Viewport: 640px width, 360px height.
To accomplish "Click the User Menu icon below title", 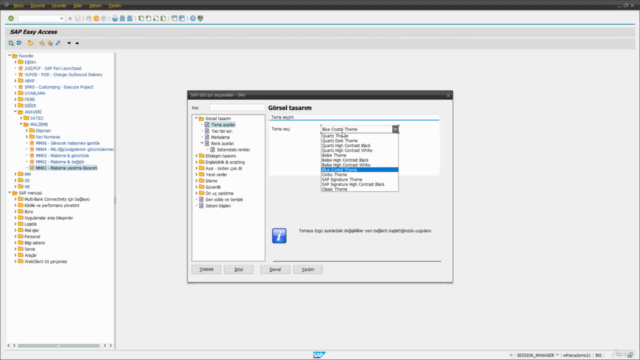I will point(11,43).
